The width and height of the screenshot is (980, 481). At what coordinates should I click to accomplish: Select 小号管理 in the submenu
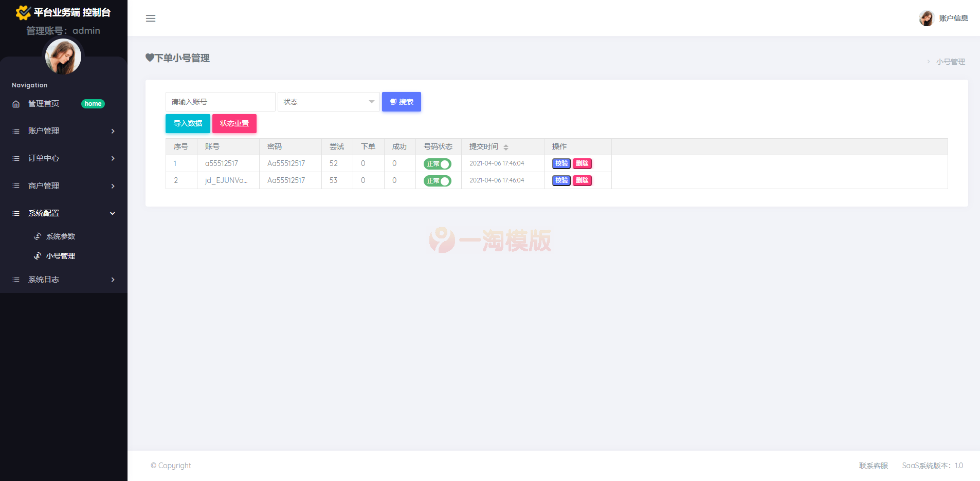[x=61, y=255]
